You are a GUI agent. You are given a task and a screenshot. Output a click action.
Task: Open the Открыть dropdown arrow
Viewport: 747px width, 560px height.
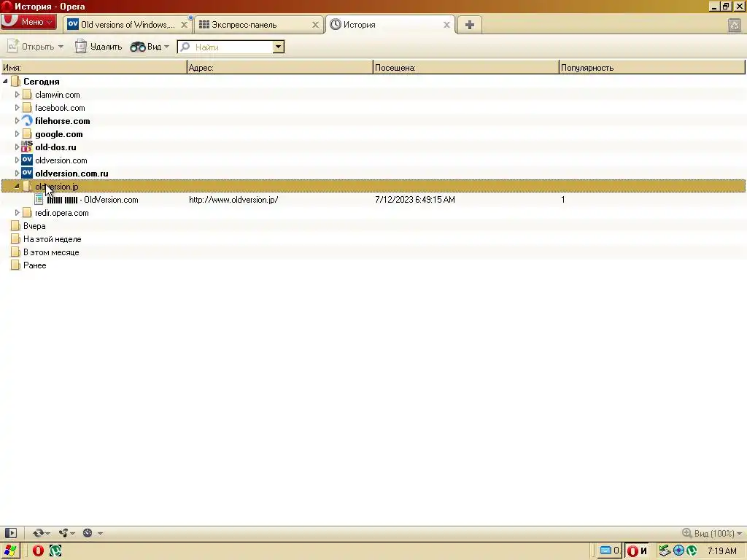click(x=61, y=47)
